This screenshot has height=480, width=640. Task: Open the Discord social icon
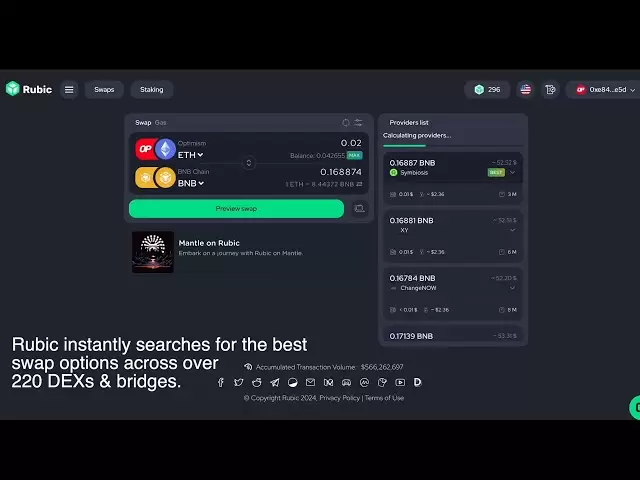(347, 382)
